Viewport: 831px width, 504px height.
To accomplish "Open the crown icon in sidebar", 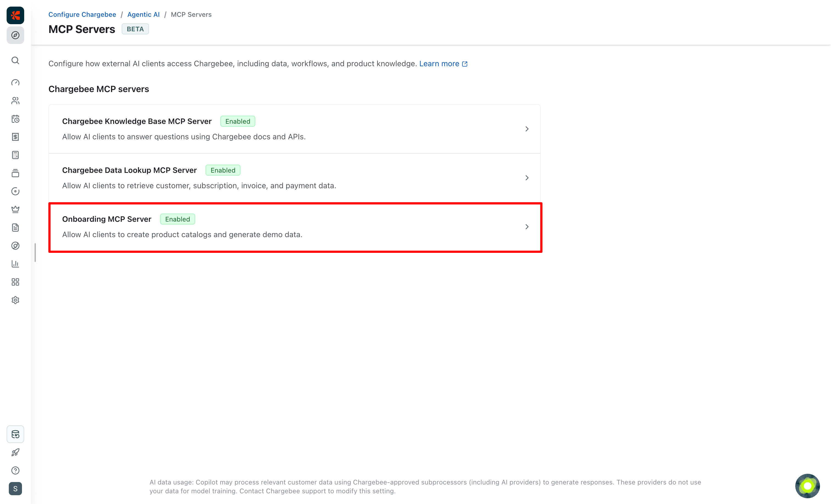I will coord(15,209).
